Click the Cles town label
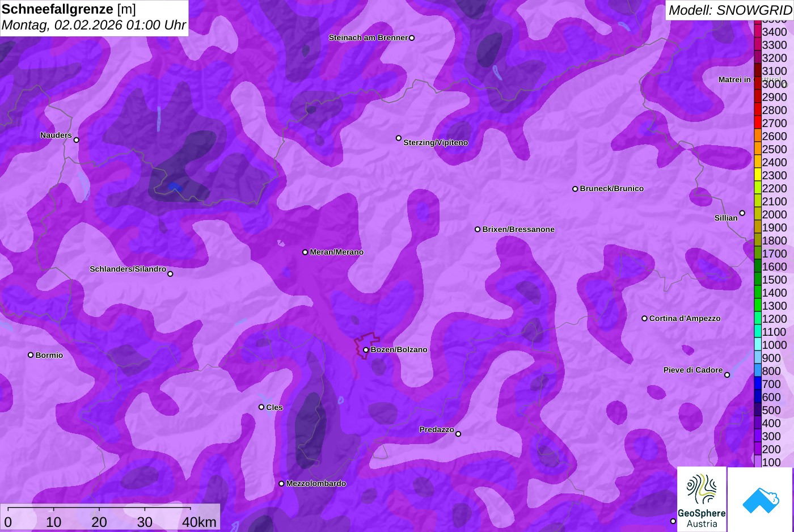This screenshot has width=794, height=532. click(x=274, y=407)
